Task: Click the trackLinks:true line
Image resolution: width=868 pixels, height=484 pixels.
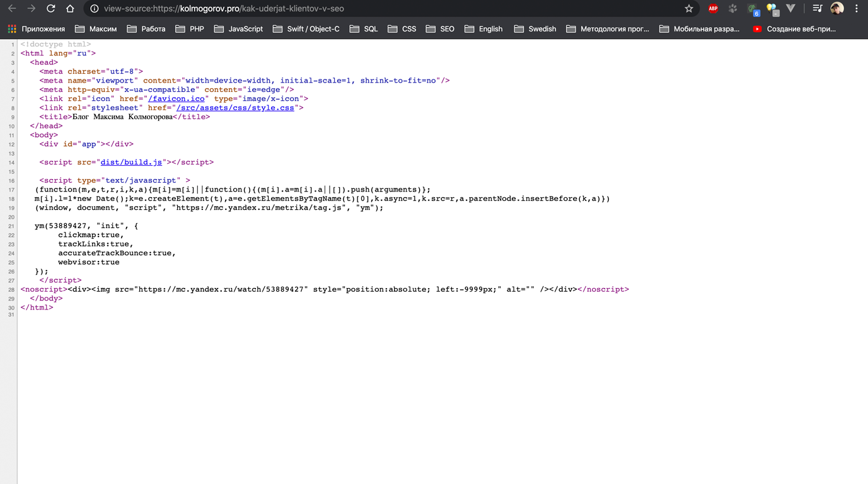Action: [96, 244]
